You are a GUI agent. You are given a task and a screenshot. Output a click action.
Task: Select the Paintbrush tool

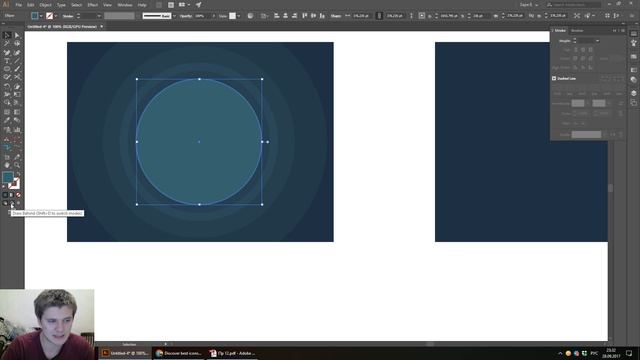pyautogui.click(x=17, y=69)
